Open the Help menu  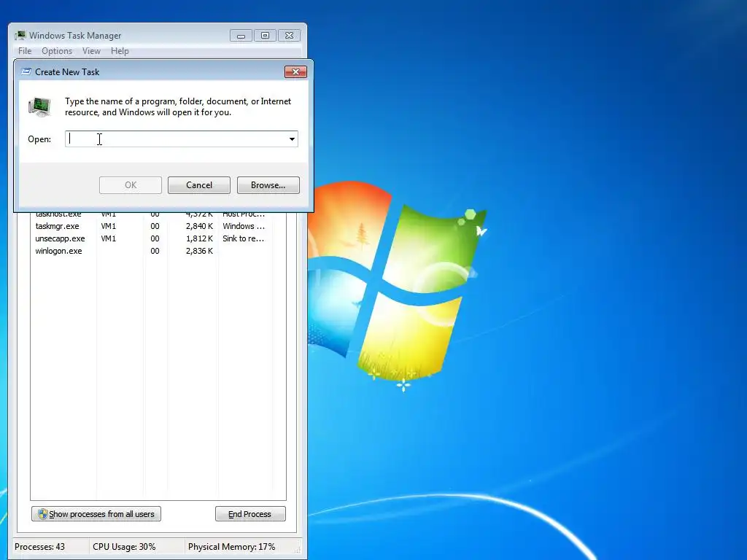[120, 51]
